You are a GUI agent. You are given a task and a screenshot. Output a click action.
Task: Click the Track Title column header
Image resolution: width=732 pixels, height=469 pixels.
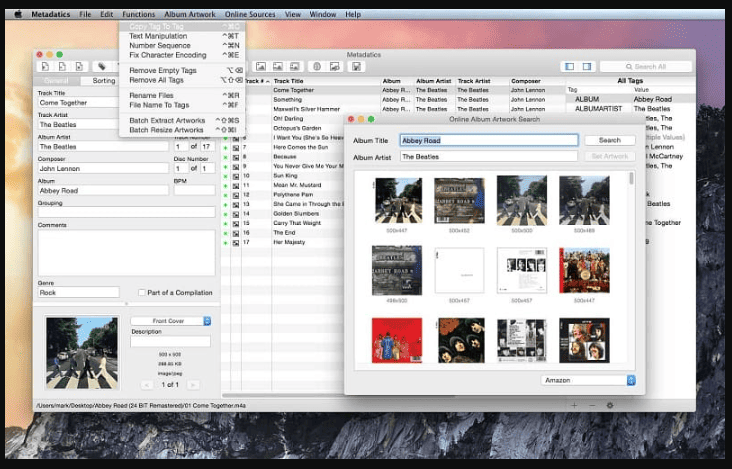[326, 81]
